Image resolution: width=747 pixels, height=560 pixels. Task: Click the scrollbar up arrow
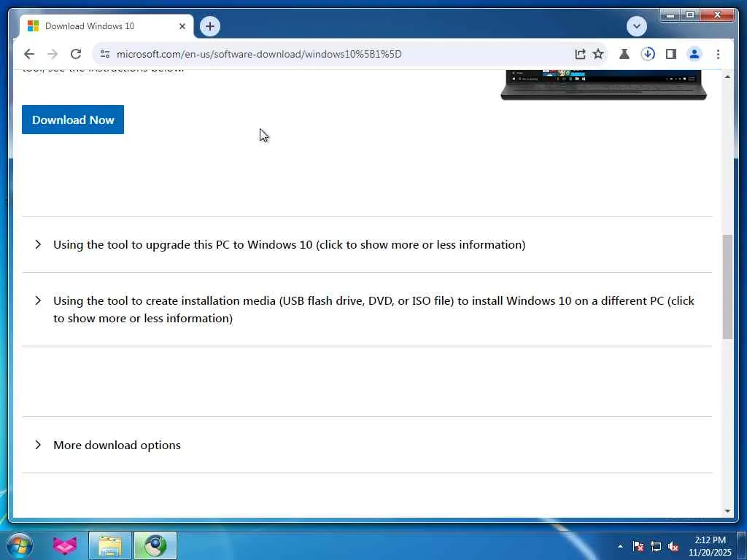[727, 76]
